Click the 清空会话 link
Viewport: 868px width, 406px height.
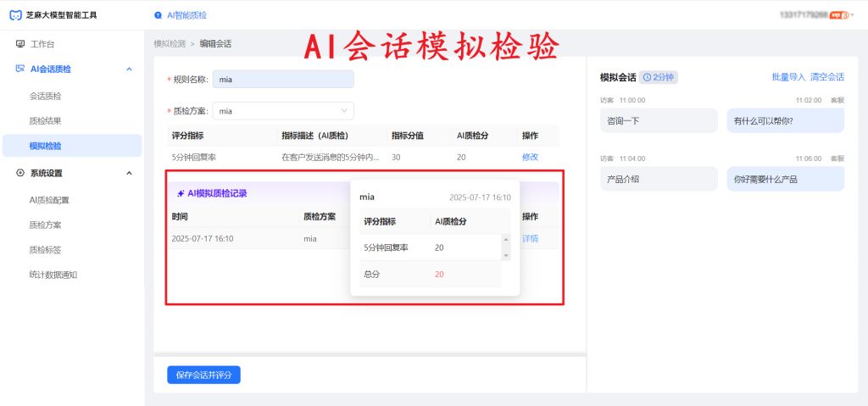[x=826, y=77]
